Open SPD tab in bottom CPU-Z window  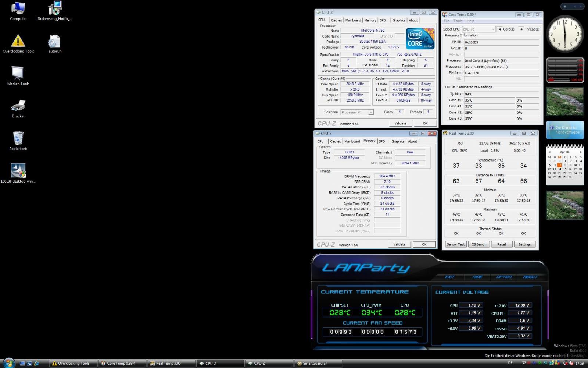point(382,141)
